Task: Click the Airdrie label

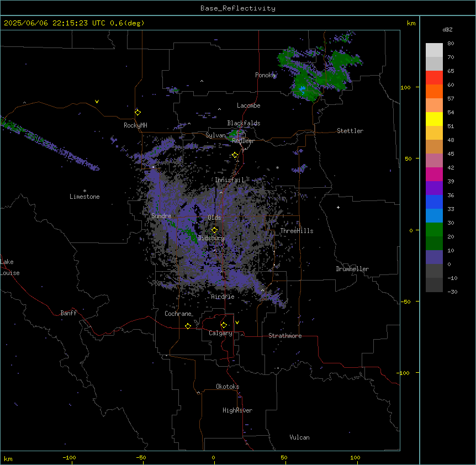Action: coord(223,297)
